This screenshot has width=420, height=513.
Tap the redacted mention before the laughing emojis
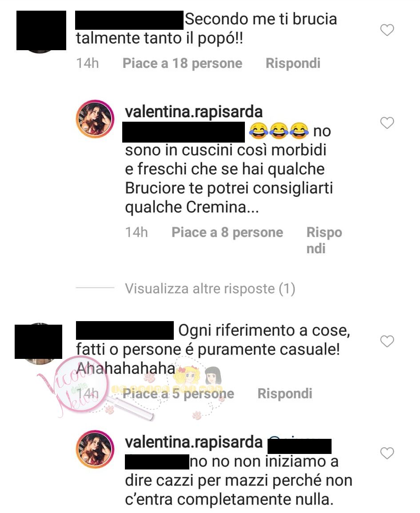[183, 132]
